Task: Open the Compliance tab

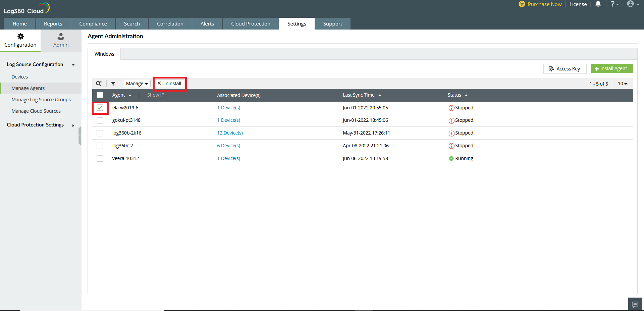Action: (93, 24)
